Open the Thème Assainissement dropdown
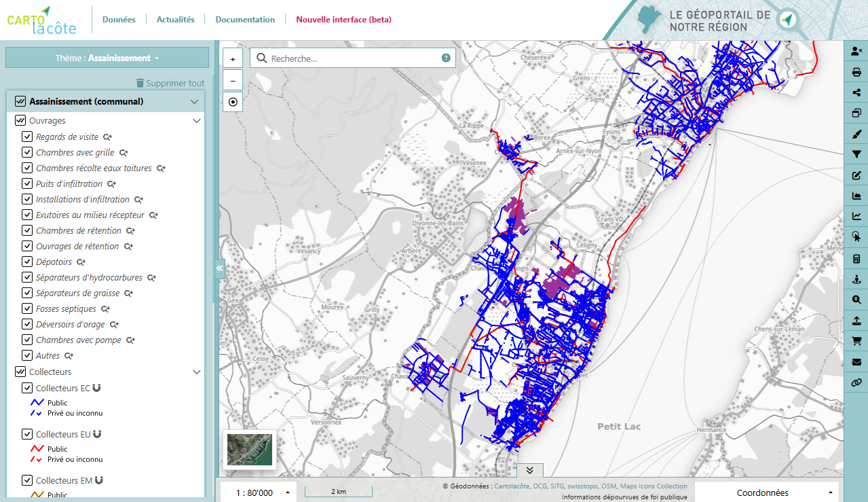868x502 pixels. (x=107, y=58)
